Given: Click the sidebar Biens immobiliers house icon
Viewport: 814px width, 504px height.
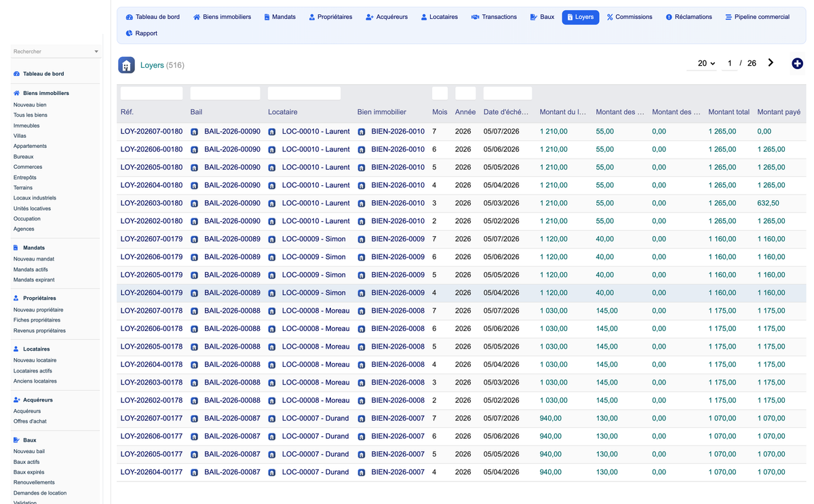Looking at the screenshot, I should (x=17, y=94).
